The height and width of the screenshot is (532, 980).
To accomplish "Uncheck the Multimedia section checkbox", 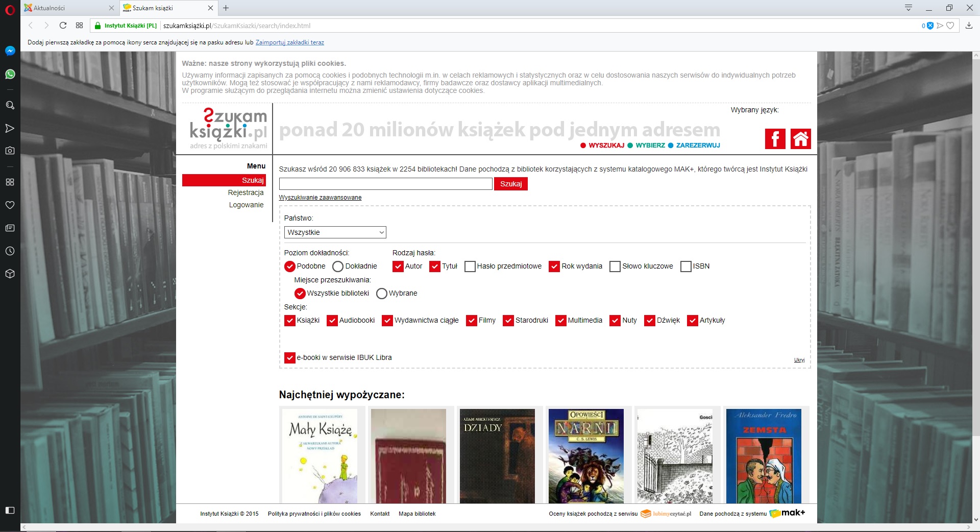I will [x=561, y=321].
